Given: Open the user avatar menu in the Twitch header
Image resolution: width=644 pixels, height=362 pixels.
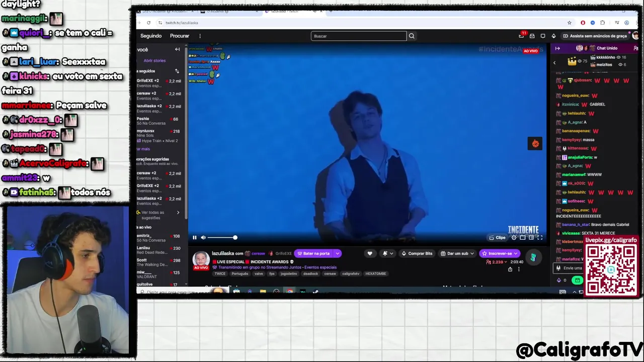Looking at the screenshot, I should [635, 36].
